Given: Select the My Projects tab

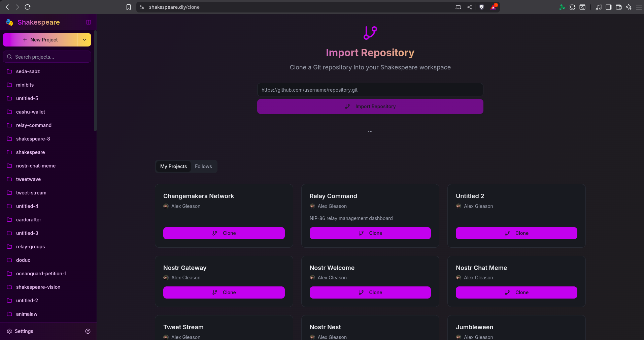Looking at the screenshot, I should tap(173, 166).
